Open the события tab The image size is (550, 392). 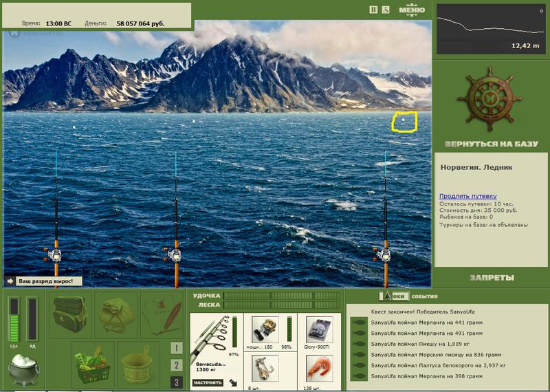[x=424, y=296]
